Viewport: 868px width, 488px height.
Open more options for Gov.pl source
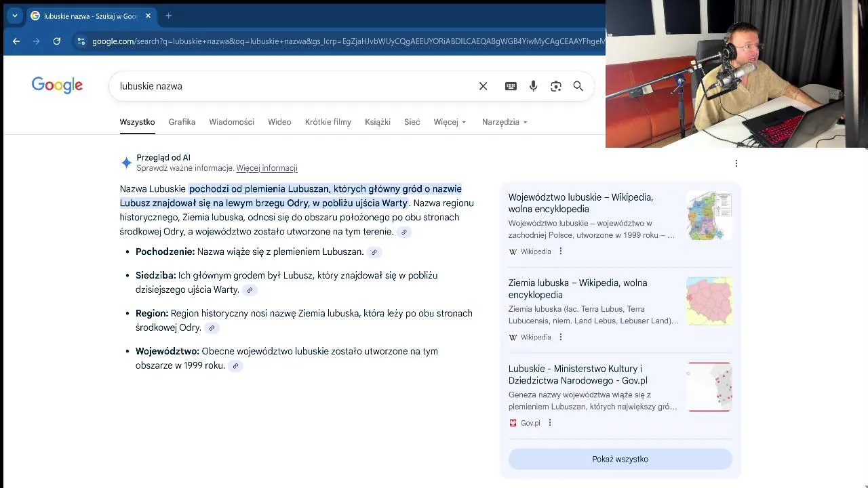pos(549,423)
